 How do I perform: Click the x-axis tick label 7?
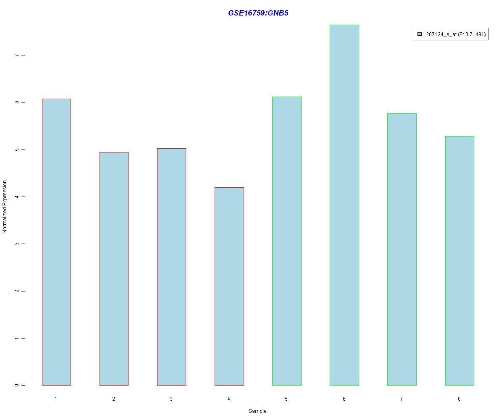pos(402,399)
